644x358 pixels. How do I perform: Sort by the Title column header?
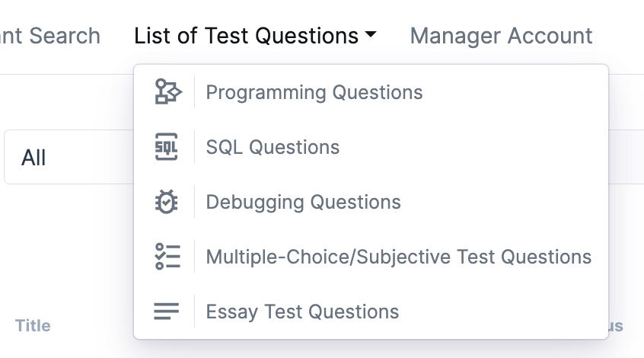33,325
